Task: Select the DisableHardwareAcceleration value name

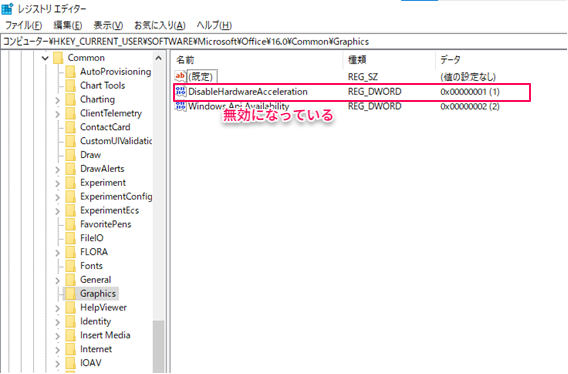Action: (x=248, y=92)
